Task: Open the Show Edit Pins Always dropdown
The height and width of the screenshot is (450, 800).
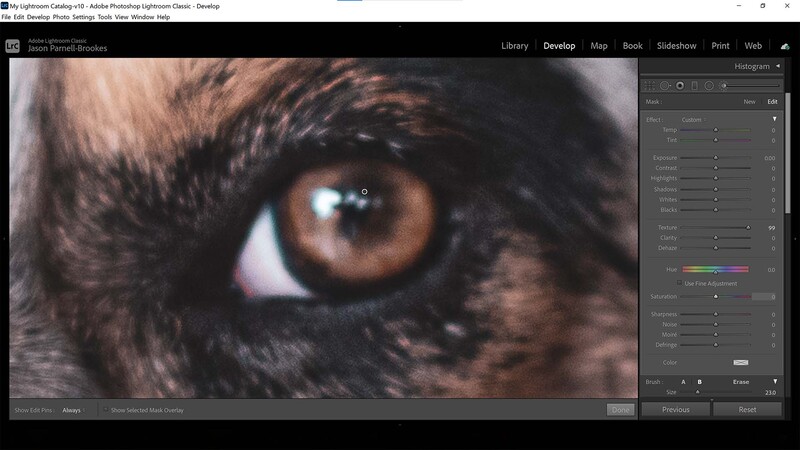Action: [x=73, y=410]
